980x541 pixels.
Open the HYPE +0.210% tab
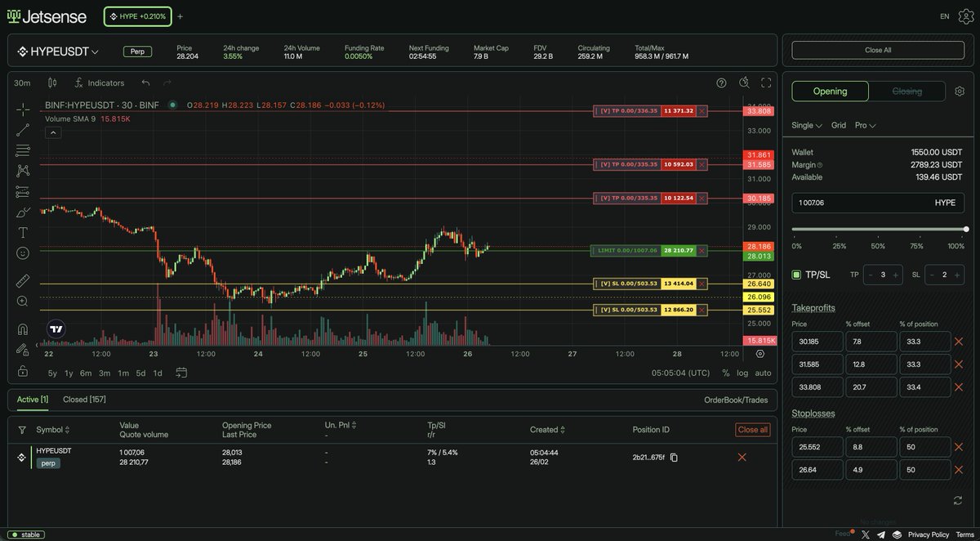[x=137, y=16]
